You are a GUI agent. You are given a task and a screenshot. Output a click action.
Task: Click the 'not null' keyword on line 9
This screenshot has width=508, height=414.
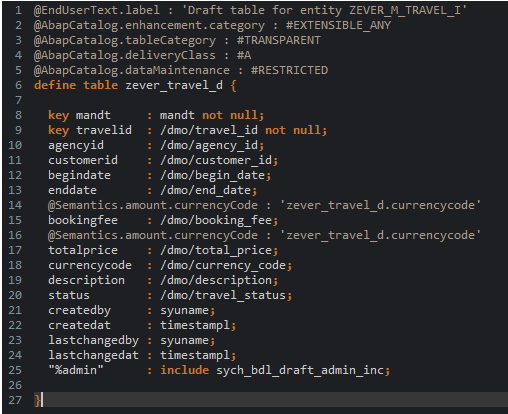[293, 130]
